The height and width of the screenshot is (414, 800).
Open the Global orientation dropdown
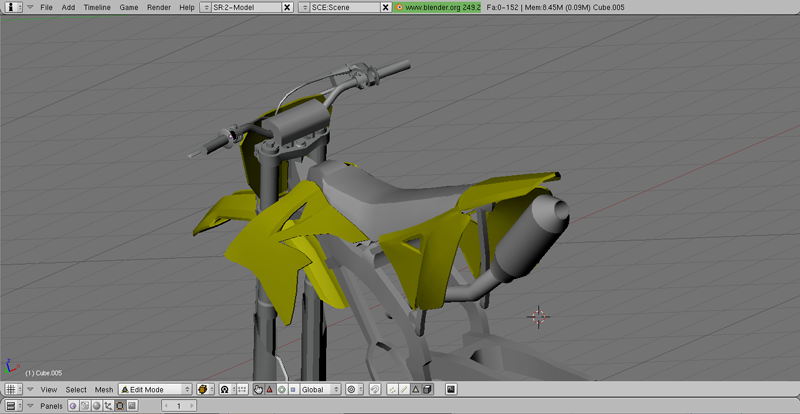tap(320, 389)
